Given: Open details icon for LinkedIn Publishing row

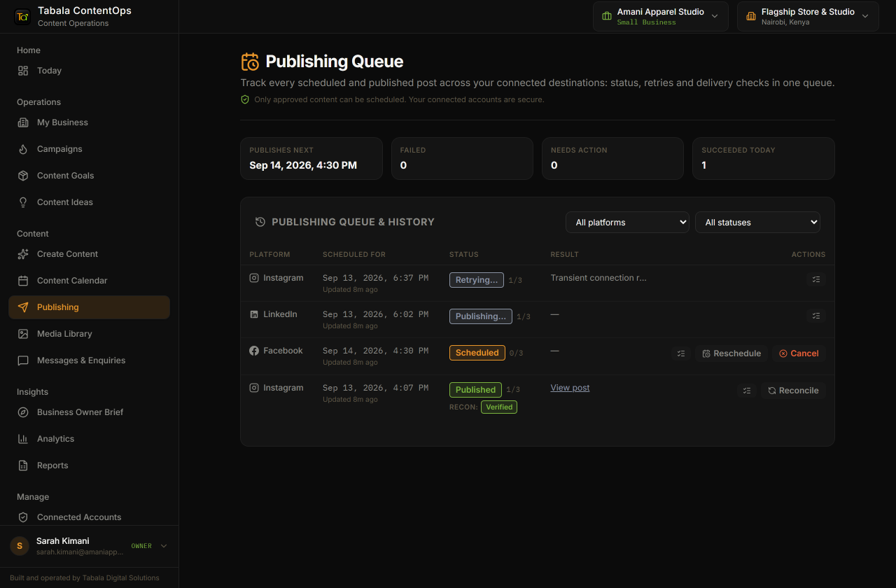Looking at the screenshot, I should pyautogui.click(x=816, y=316).
